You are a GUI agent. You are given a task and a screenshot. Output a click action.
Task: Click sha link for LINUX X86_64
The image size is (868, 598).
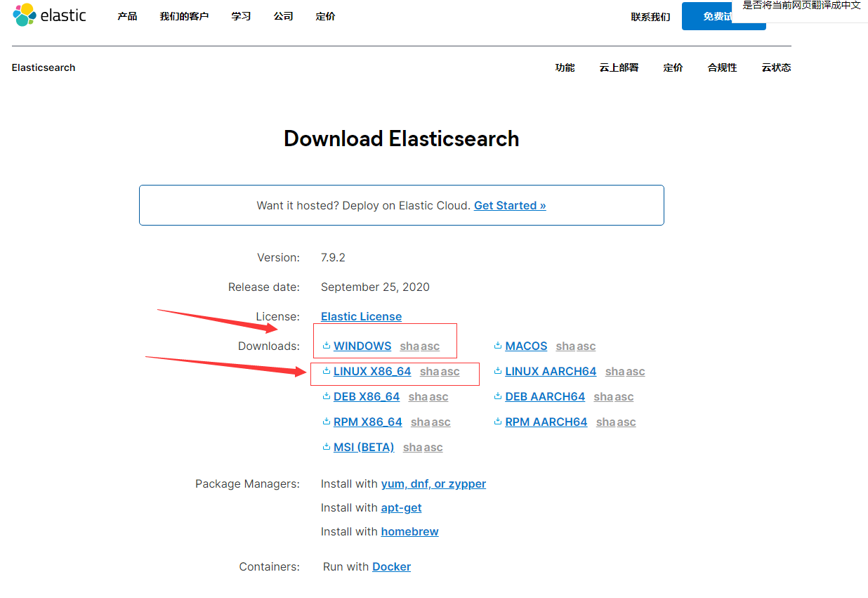click(x=429, y=371)
